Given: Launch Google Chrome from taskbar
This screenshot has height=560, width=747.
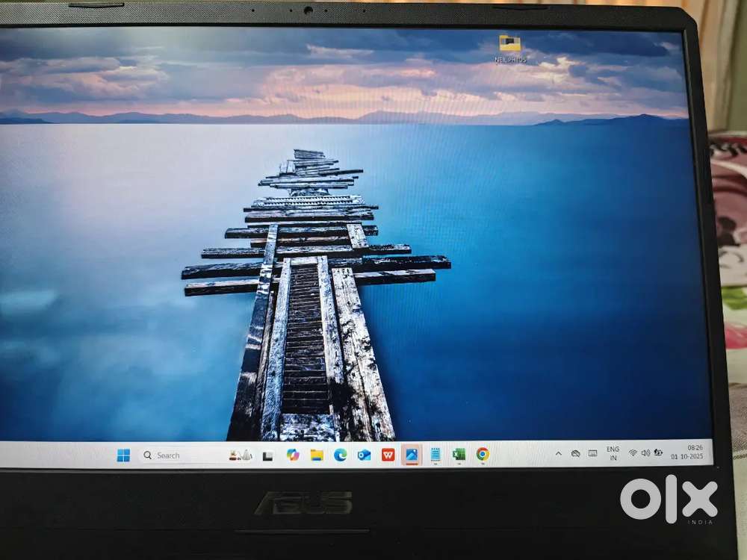Looking at the screenshot, I should tap(483, 454).
